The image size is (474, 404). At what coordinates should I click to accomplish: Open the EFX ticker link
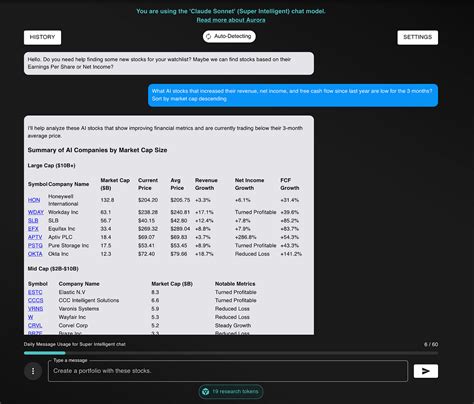pos(33,229)
